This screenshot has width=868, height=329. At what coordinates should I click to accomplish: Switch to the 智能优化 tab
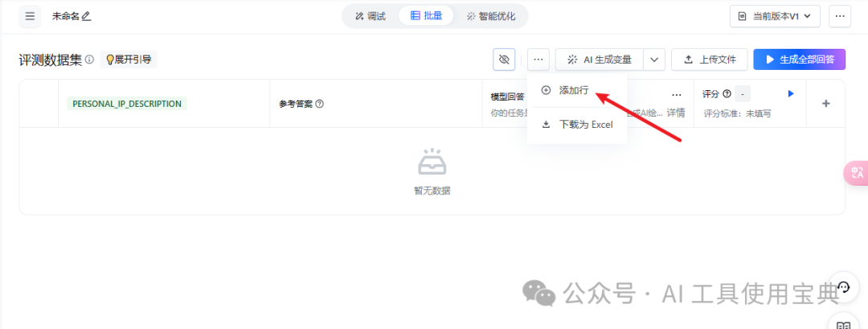(x=490, y=16)
